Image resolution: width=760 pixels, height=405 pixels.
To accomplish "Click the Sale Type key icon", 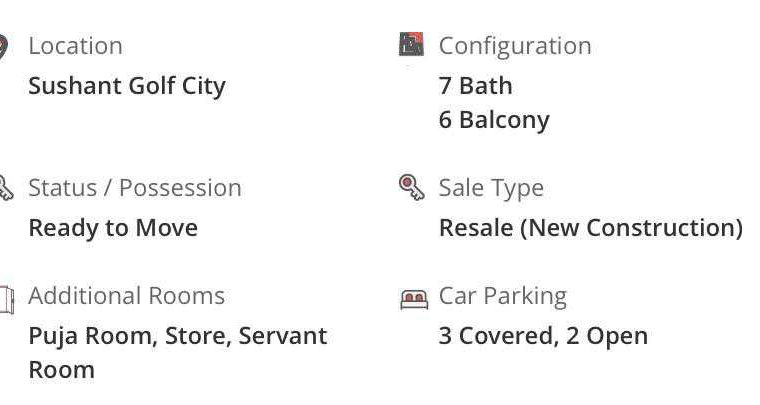I will click(411, 187).
